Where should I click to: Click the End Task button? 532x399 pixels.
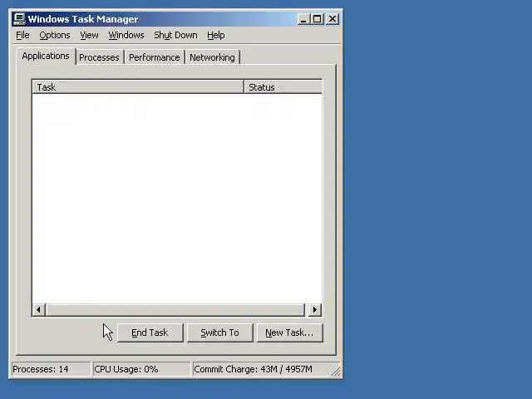[x=150, y=332]
